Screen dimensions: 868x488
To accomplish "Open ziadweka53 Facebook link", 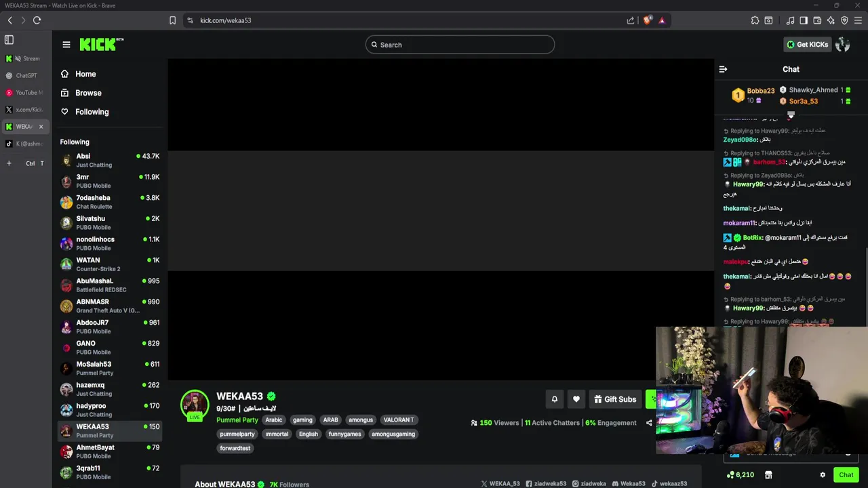I will [546, 484].
